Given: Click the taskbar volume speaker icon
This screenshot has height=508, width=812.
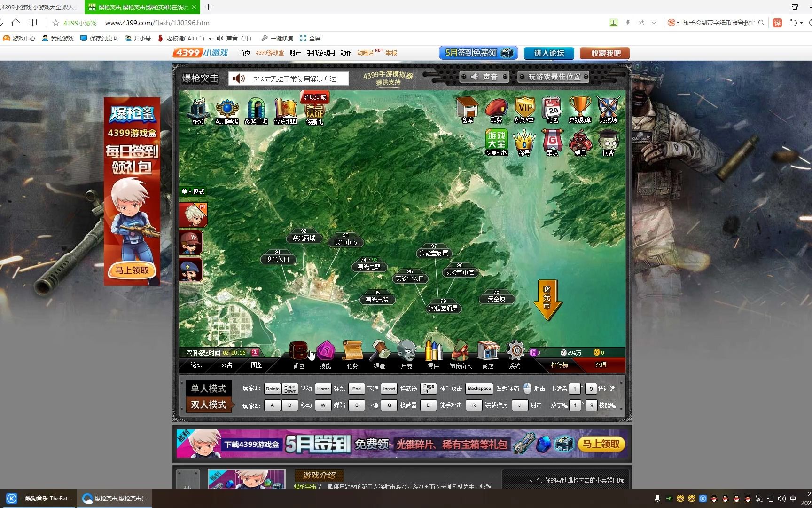Looking at the screenshot, I should (x=781, y=499).
